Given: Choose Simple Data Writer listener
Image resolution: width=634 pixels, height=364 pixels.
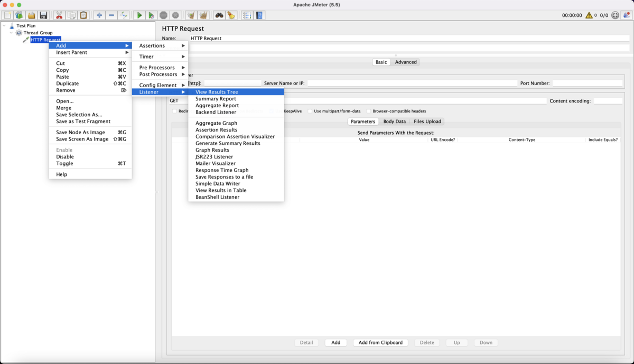Looking at the screenshot, I should [236, 184].
